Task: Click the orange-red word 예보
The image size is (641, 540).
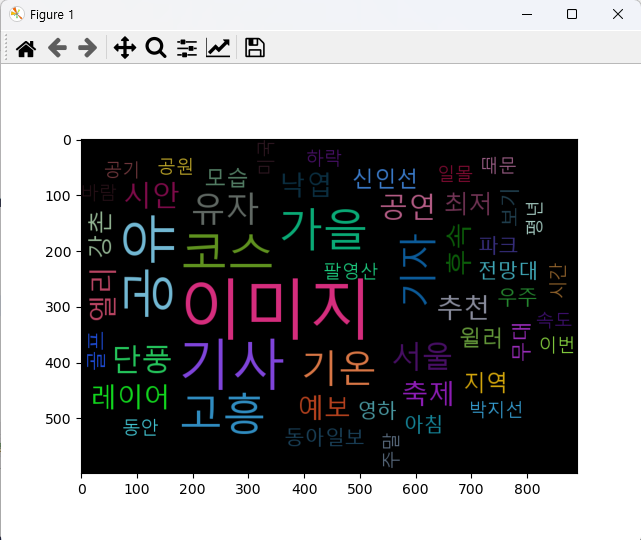Action: tap(324, 408)
